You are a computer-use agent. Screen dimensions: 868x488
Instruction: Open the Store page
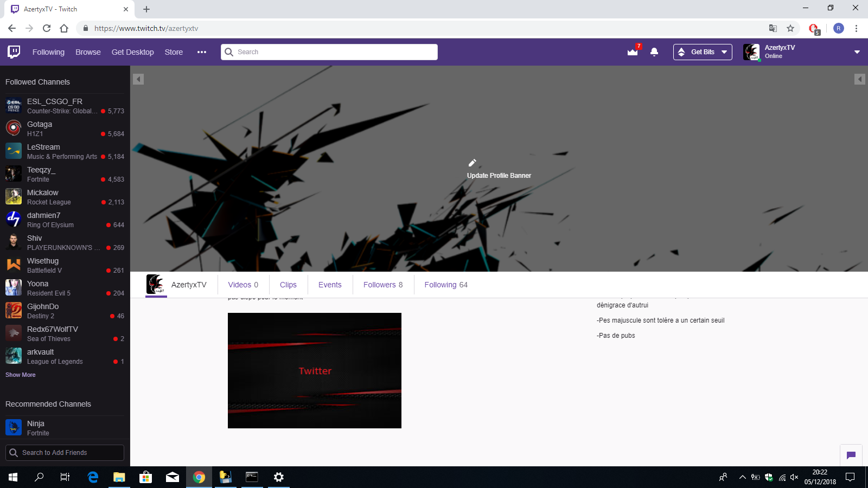pos(174,52)
